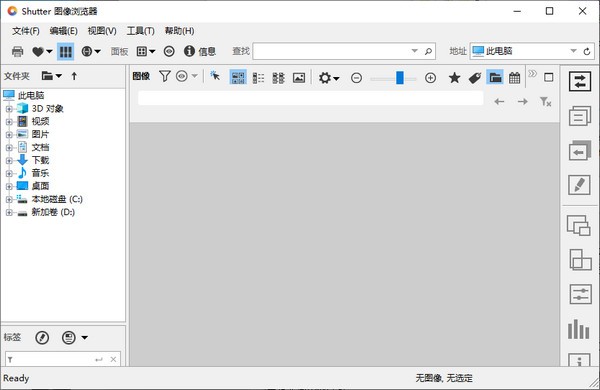The image size is (600, 390).
Task: Click the clear filter funnel-x icon
Action: (545, 101)
